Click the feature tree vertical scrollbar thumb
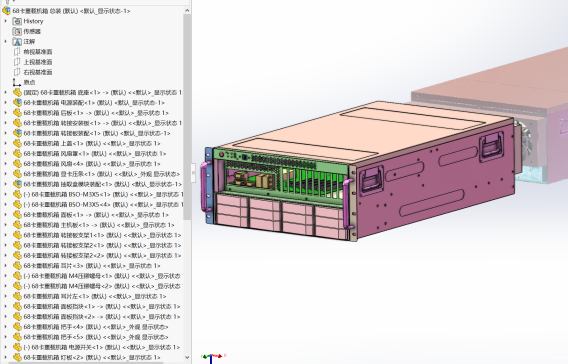568x364 pixels. tap(187, 117)
